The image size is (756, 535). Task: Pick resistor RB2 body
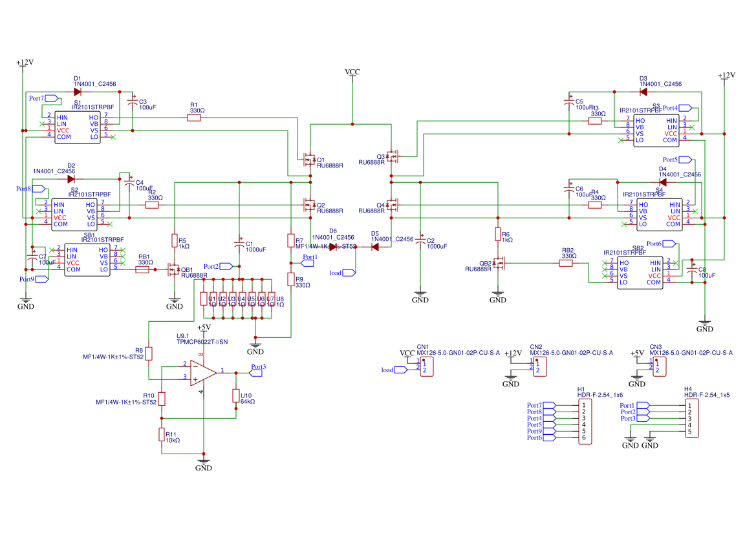[x=566, y=263]
